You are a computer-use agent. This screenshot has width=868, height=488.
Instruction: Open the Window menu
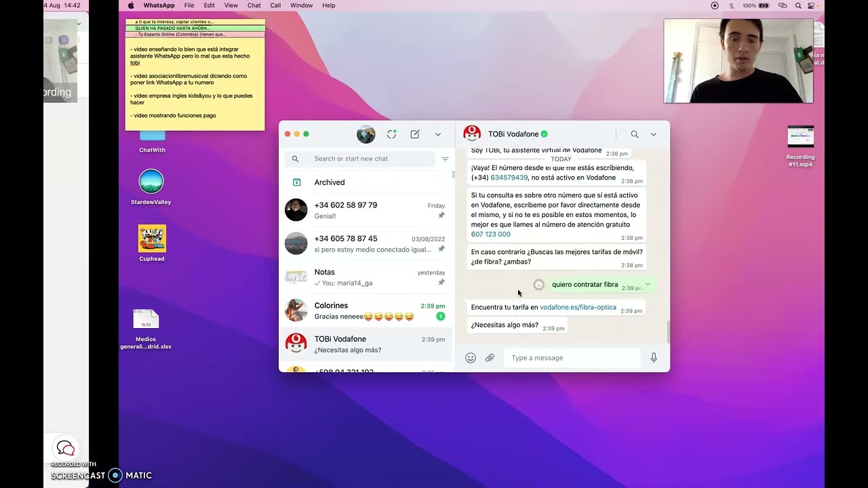tap(302, 5)
